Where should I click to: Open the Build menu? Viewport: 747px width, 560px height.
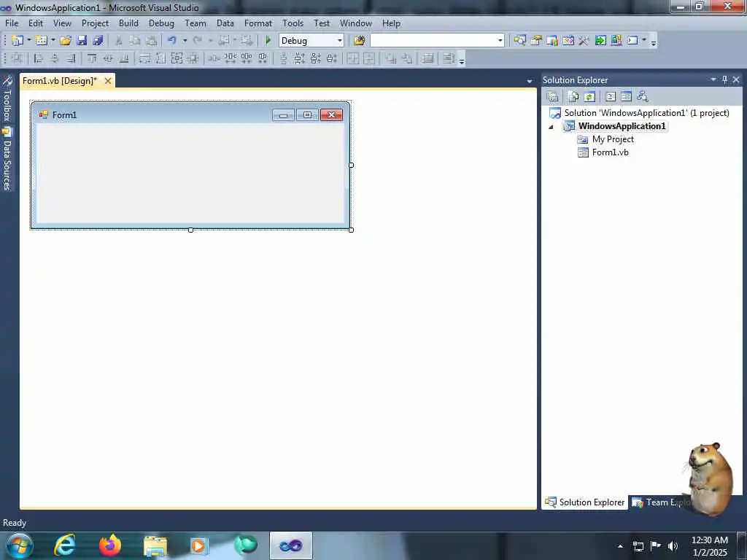click(x=128, y=23)
